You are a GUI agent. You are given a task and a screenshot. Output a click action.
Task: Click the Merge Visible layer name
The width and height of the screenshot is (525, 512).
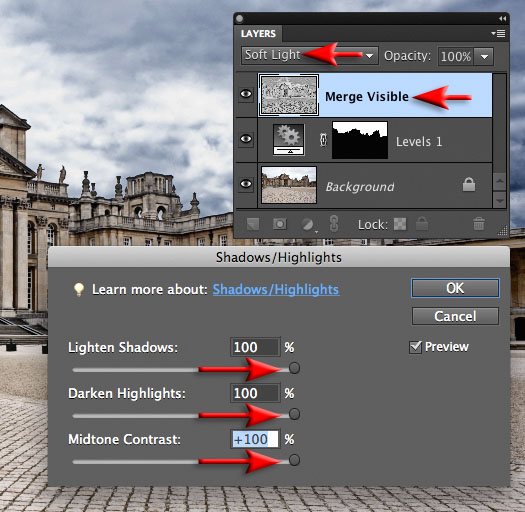tap(367, 97)
